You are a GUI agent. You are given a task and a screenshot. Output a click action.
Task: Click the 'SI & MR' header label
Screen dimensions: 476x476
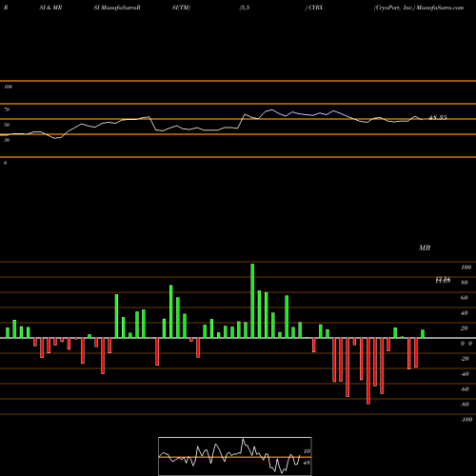pos(50,8)
